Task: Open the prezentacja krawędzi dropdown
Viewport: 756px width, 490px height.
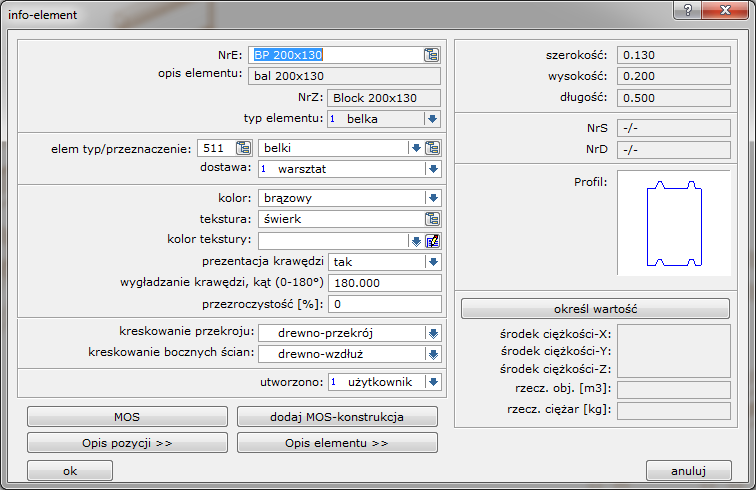Action: (x=432, y=261)
